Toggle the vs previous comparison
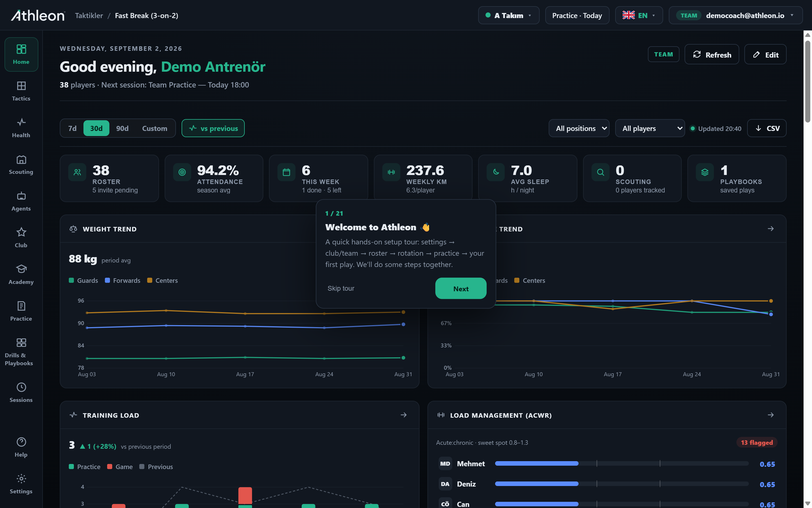 pos(213,128)
